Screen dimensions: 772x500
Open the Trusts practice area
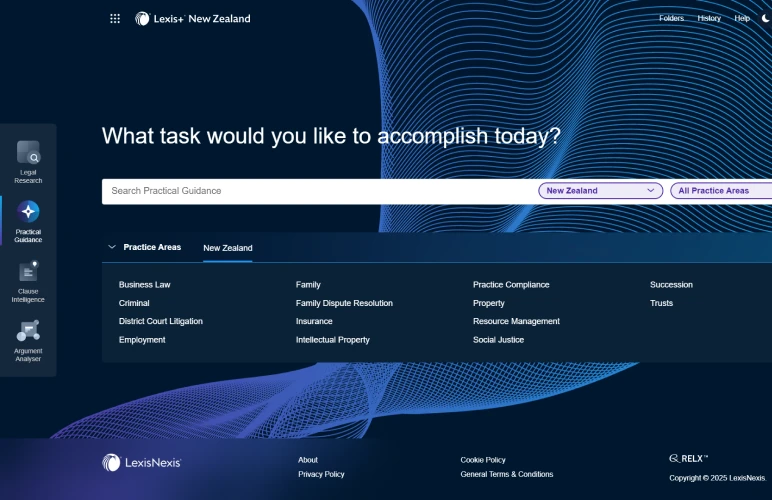point(661,303)
